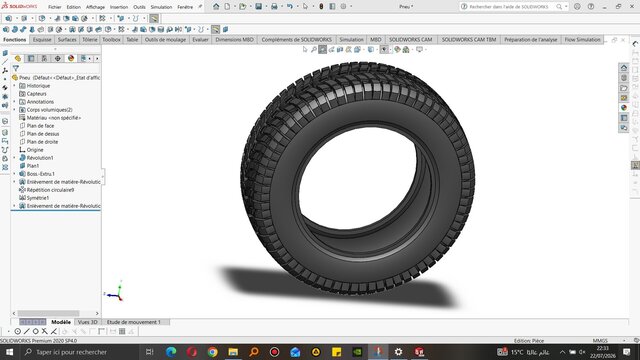
Task: Click the Section View icon in the heads-up toolbar
Action: pos(340,49)
